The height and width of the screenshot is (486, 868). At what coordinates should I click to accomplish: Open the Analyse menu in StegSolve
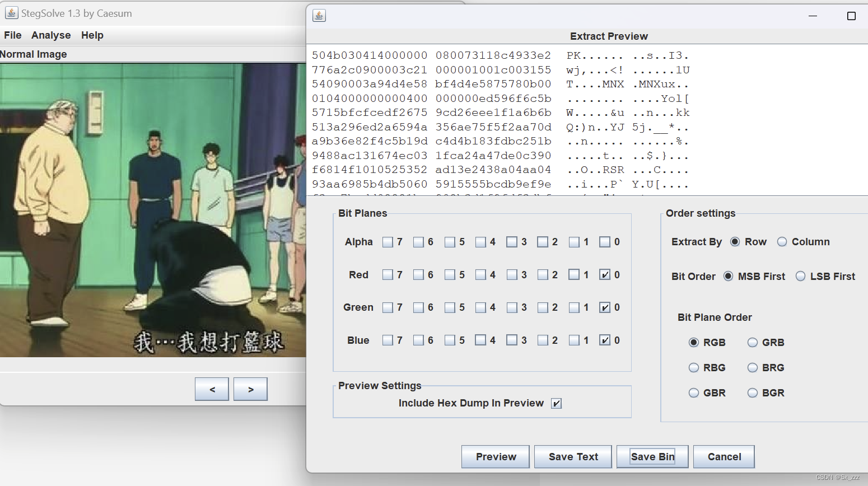click(x=51, y=35)
